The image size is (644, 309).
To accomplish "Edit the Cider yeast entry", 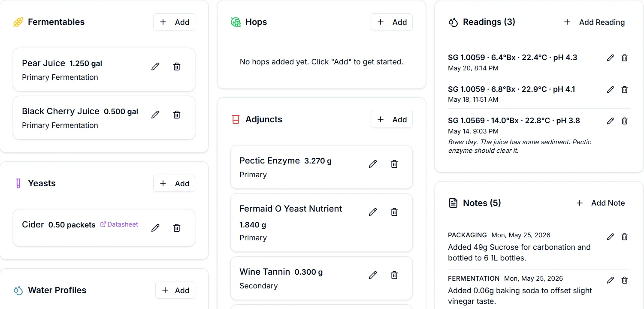I will pos(155,228).
